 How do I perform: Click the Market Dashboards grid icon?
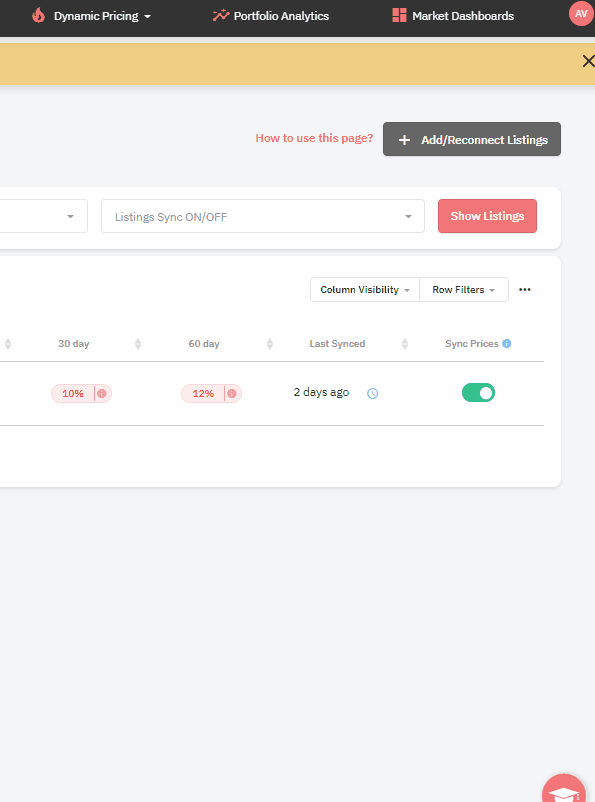pyautogui.click(x=399, y=15)
